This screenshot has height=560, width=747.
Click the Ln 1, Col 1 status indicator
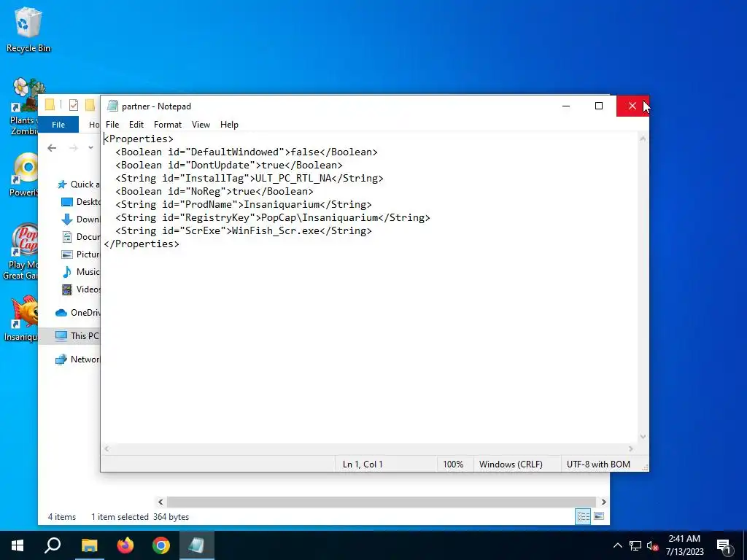coord(363,464)
